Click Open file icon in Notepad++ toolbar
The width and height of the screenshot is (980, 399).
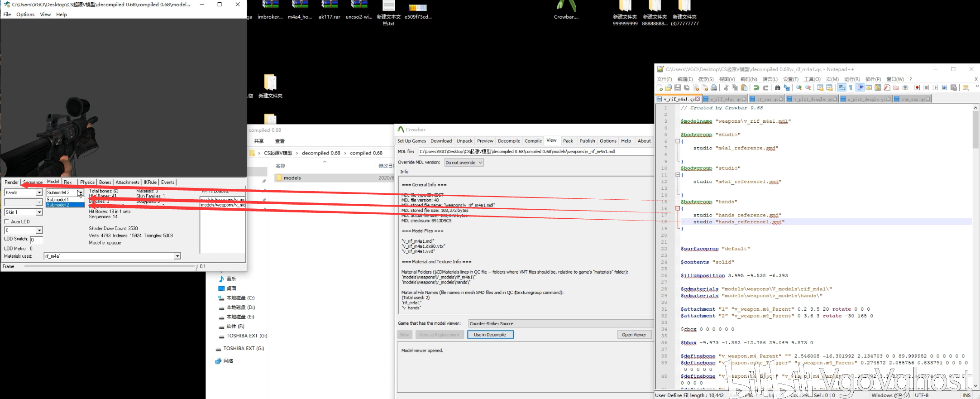pos(669,88)
